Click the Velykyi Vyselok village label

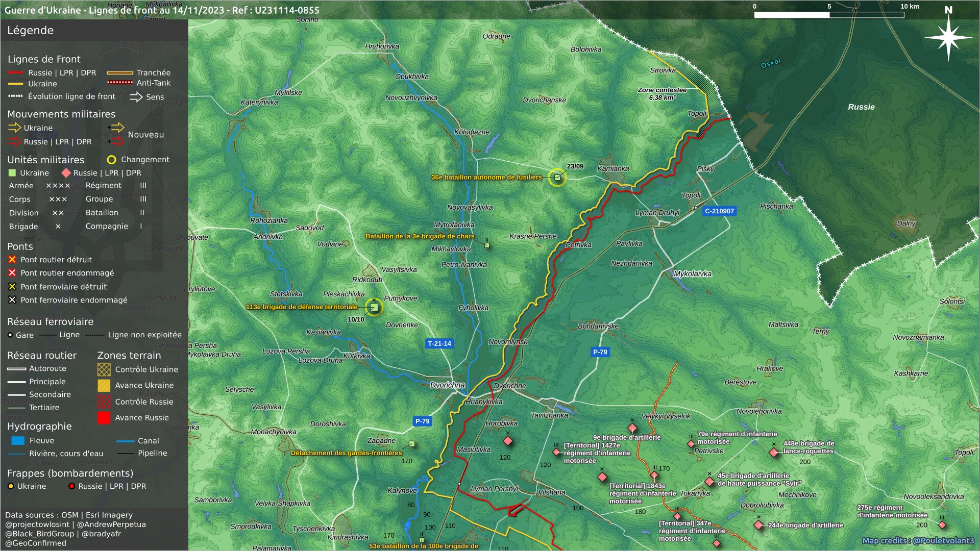(x=666, y=416)
